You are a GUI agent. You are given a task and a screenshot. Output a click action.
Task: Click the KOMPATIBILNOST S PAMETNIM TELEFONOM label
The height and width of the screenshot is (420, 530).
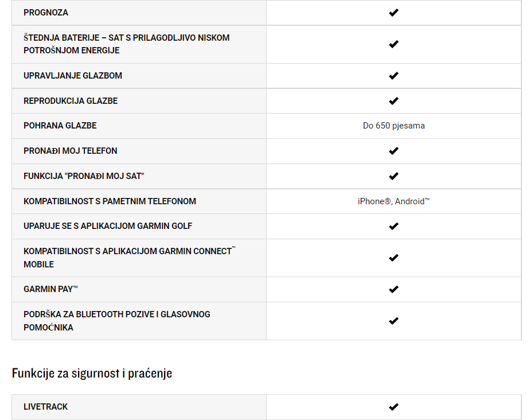(x=110, y=201)
